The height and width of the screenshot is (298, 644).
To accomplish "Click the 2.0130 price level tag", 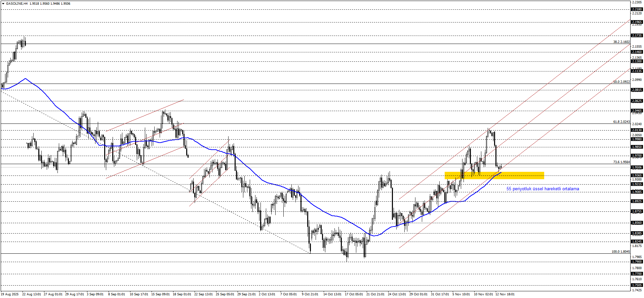I will 637,130.
